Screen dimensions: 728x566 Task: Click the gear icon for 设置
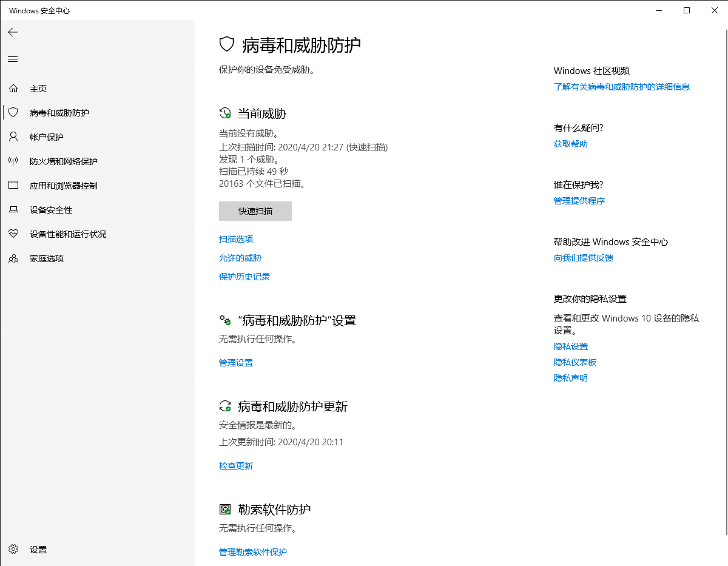(13, 550)
